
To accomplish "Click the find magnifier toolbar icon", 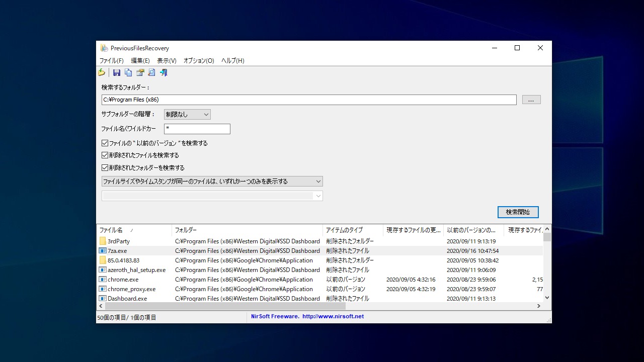I will pos(151,72).
